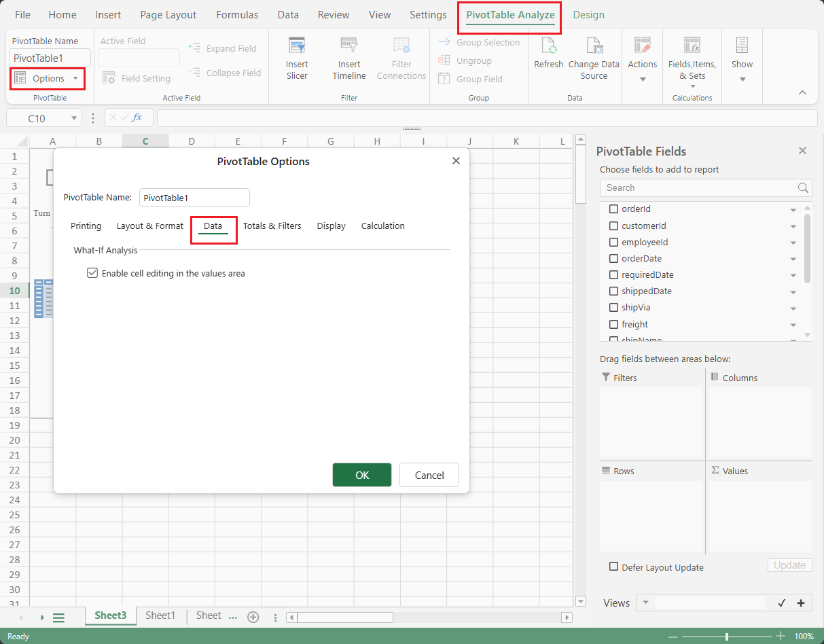Check the freight field
Image resolution: width=824 pixels, height=644 pixels.
coord(614,324)
